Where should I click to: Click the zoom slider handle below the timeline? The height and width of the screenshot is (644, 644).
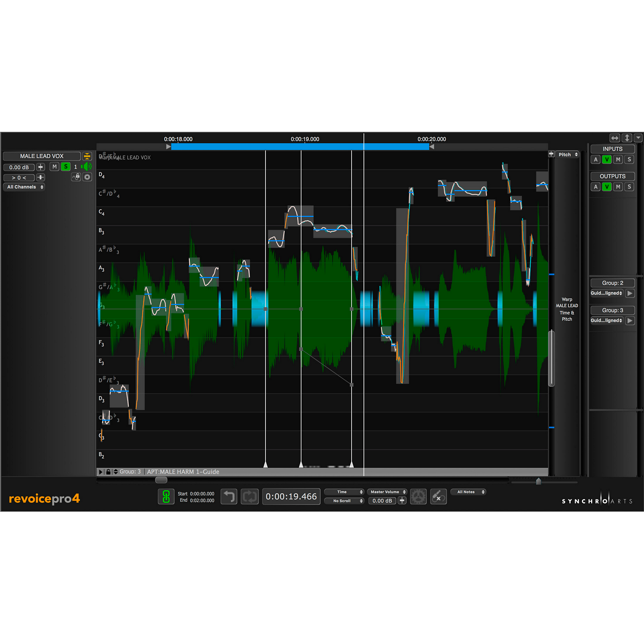click(x=539, y=481)
